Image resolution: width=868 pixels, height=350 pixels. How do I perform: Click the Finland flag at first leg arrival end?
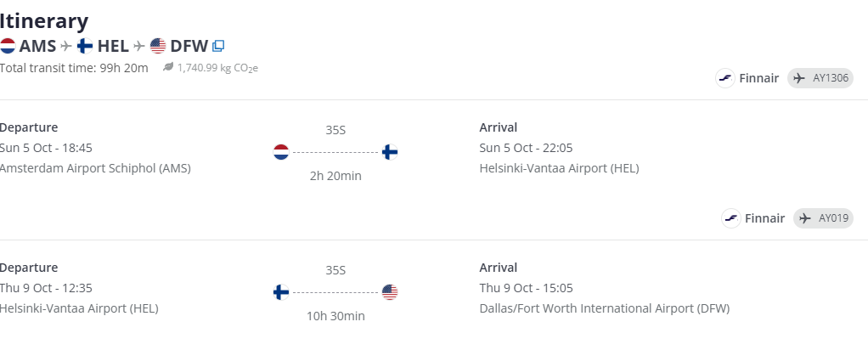coord(390,152)
